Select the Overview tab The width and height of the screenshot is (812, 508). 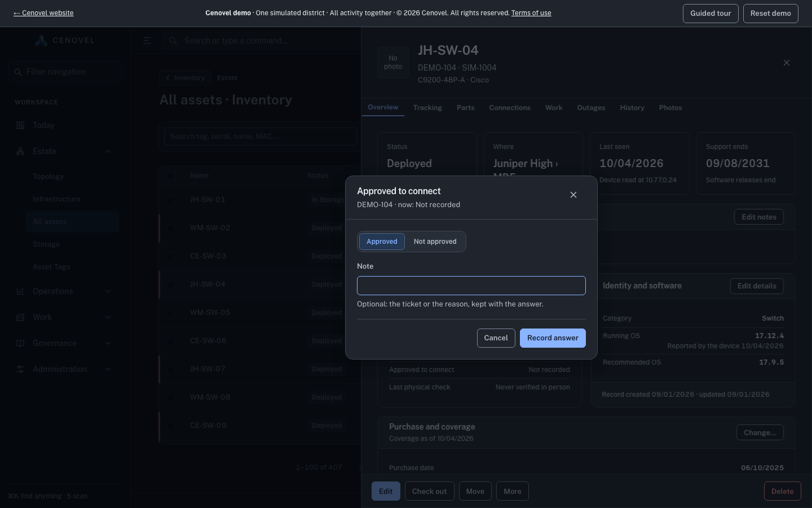pyautogui.click(x=383, y=107)
